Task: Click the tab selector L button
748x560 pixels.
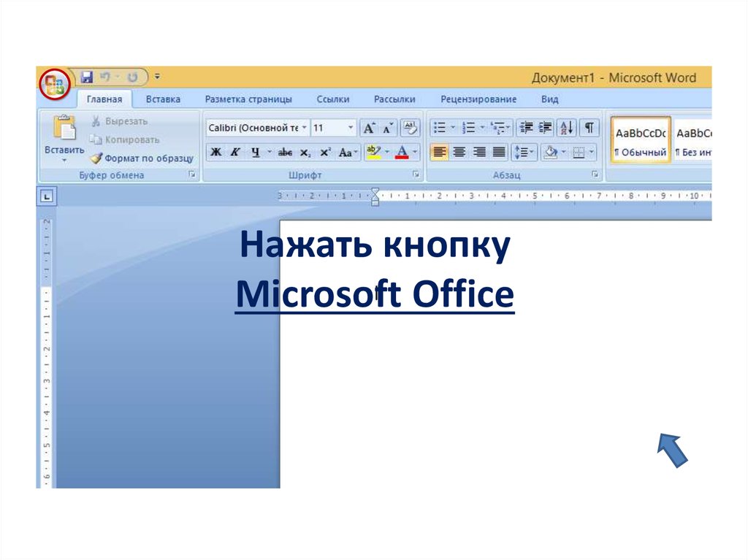Action: 47,196
